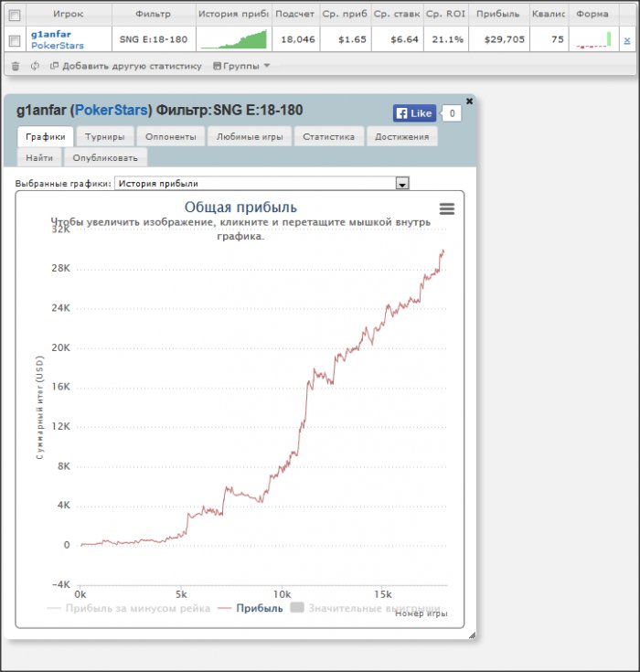The image size is (640, 672).
Task: Click the trash delete icon
Action: (x=16, y=66)
